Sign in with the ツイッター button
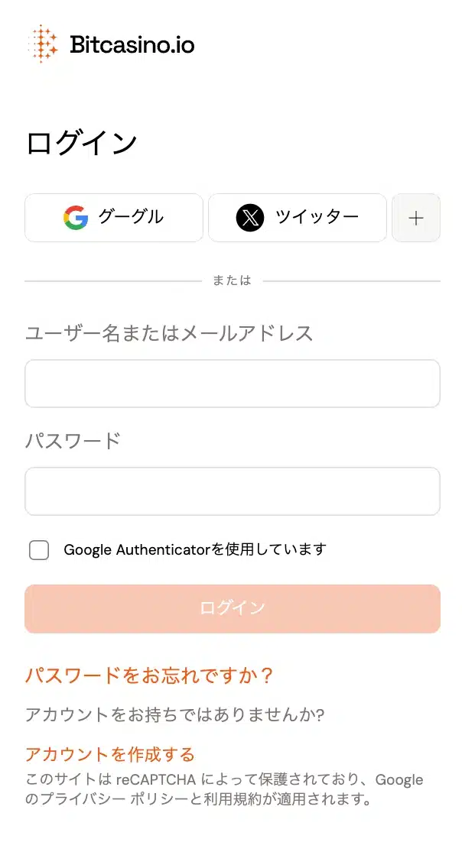The image size is (462, 868). 298,218
